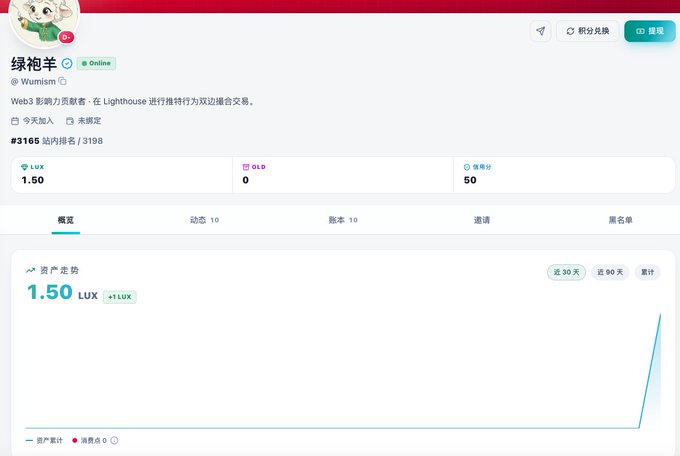
Task: Copy the Wumism handle with copy icon
Action: [x=62, y=81]
